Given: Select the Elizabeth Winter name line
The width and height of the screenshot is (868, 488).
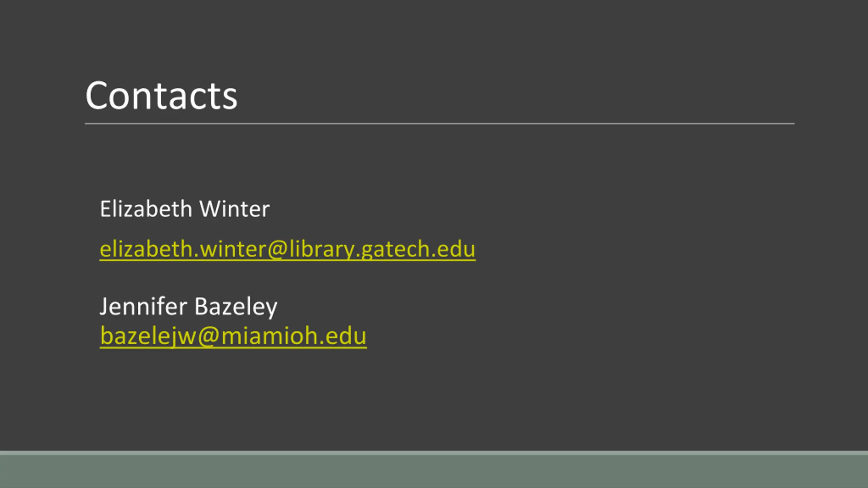Looking at the screenshot, I should [185, 209].
